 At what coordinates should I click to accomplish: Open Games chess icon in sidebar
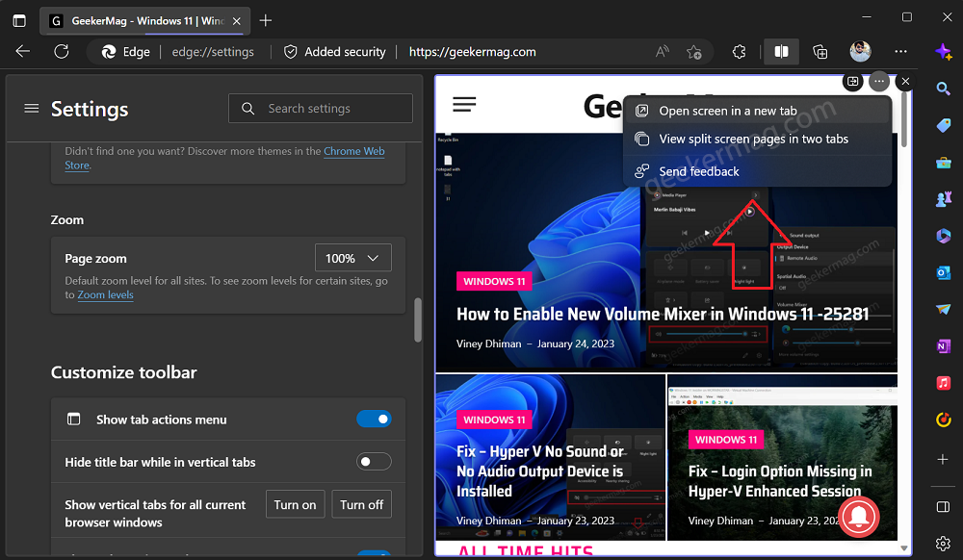point(944,199)
